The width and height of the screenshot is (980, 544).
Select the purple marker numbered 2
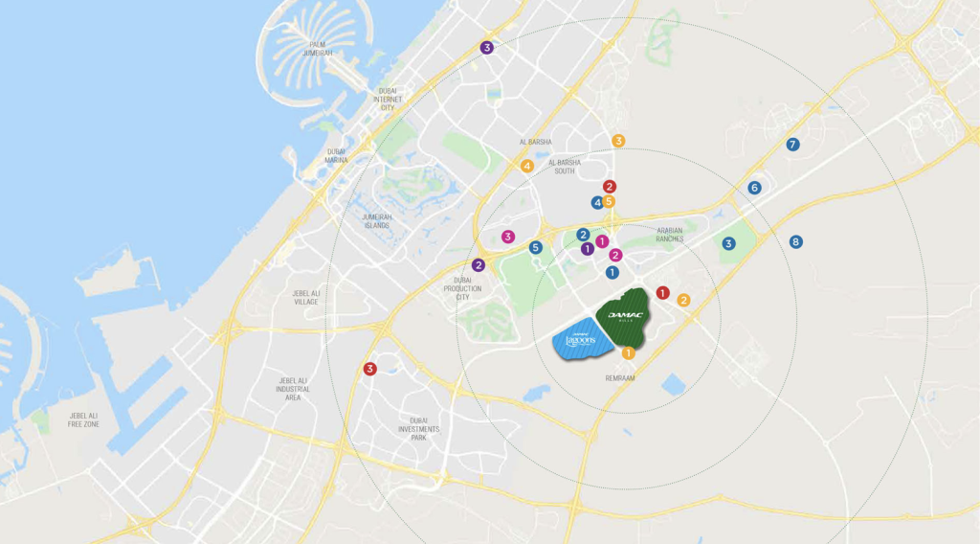tap(479, 265)
